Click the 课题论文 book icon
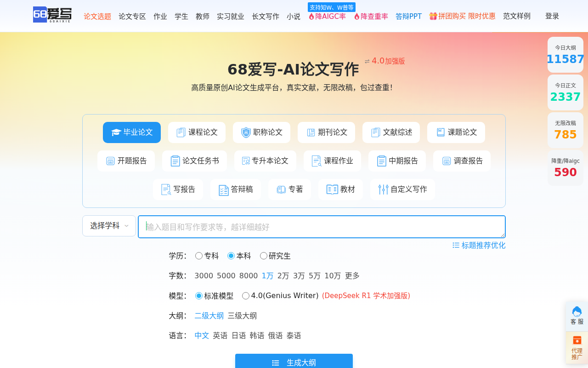The image size is (588, 368). click(441, 132)
